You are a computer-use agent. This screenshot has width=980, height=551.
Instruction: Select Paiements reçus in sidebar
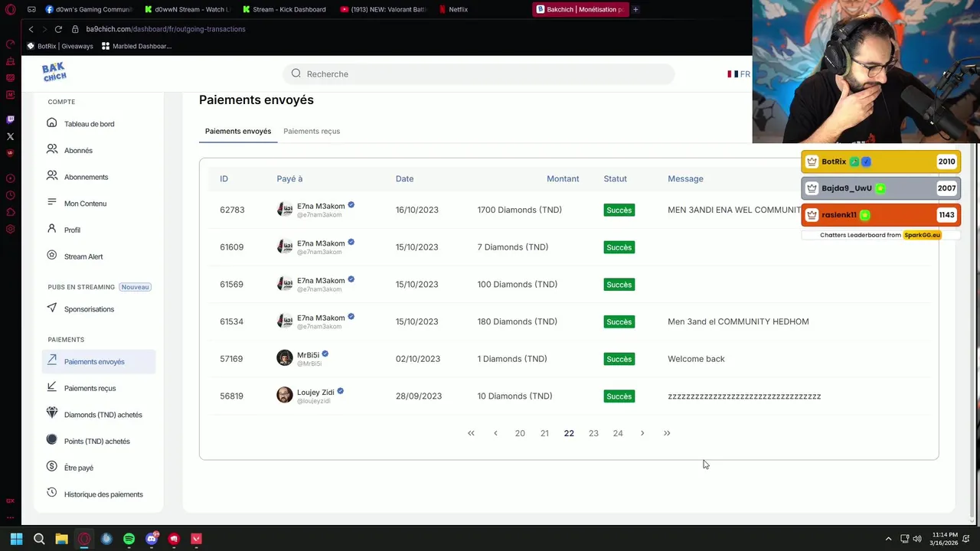[x=90, y=388]
